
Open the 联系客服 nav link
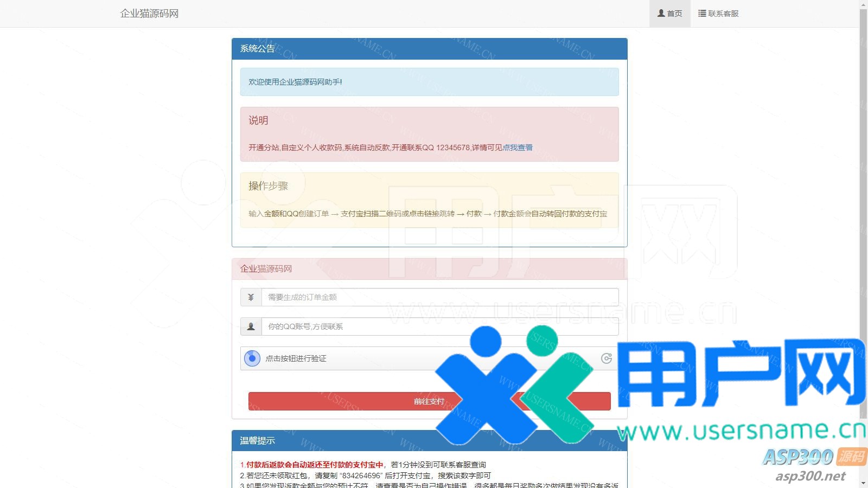click(x=718, y=14)
